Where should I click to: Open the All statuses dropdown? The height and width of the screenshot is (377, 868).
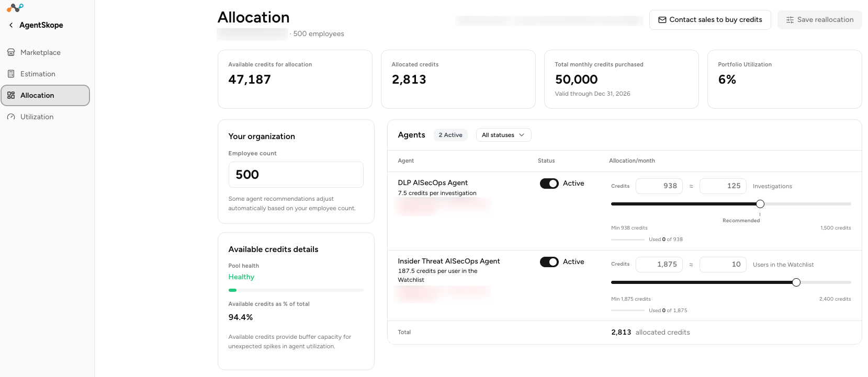pyautogui.click(x=504, y=135)
